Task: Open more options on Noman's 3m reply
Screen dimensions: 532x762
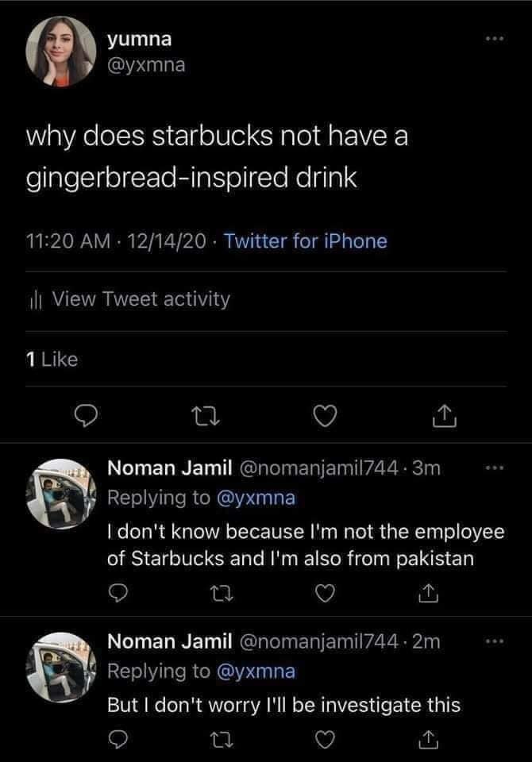Action: coord(495,469)
